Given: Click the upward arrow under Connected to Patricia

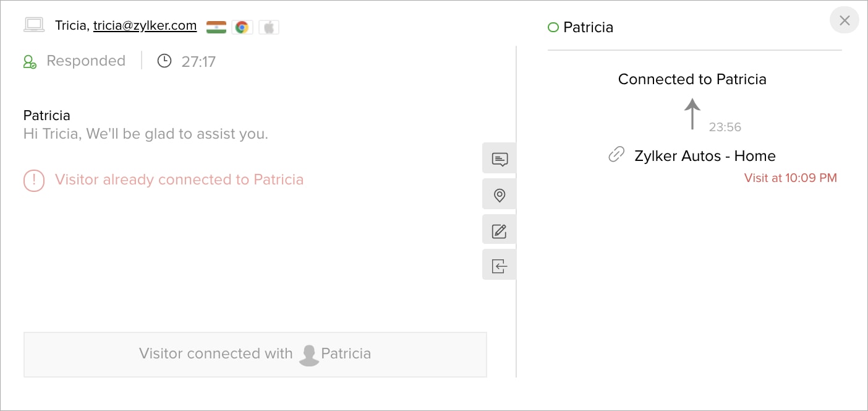Looking at the screenshot, I should click(x=692, y=113).
